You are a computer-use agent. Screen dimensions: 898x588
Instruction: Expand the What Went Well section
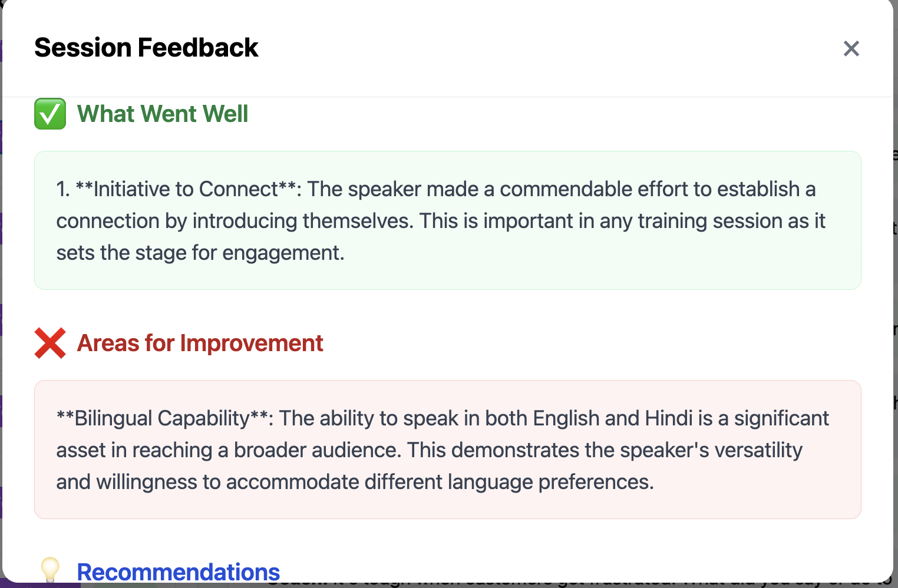(163, 114)
